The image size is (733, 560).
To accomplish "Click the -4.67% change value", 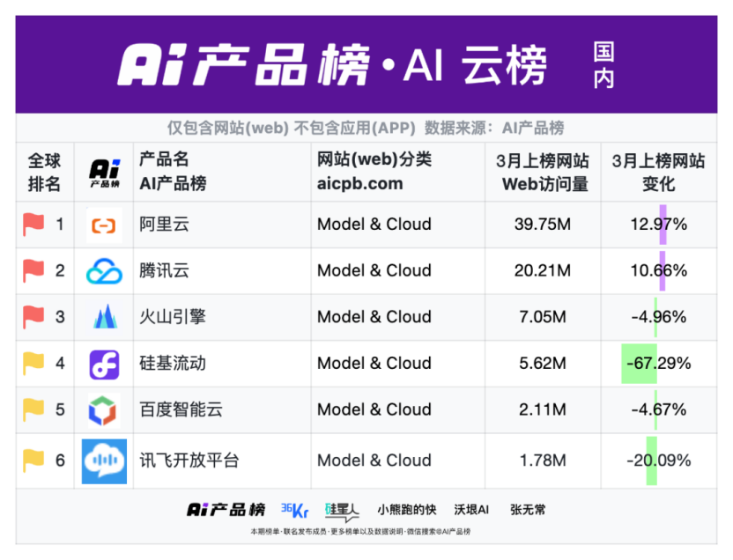I will [x=659, y=409].
